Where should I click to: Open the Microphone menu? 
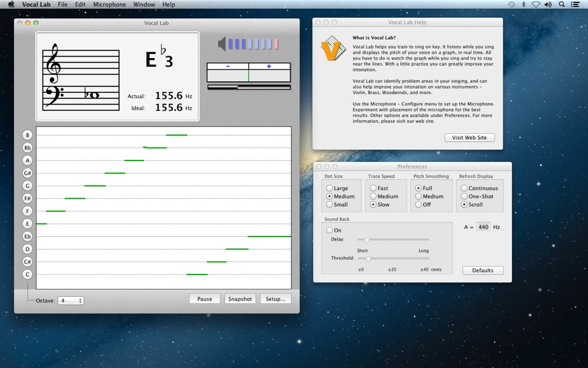pyautogui.click(x=110, y=4)
